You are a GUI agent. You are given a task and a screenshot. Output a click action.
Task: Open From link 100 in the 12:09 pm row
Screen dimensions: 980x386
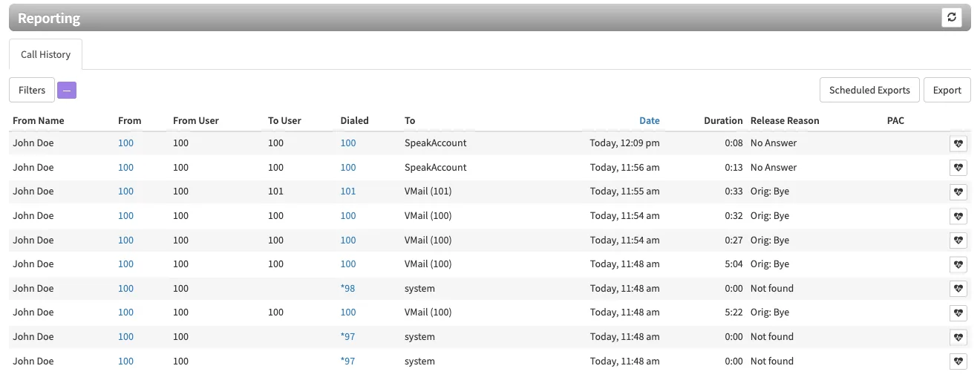125,143
